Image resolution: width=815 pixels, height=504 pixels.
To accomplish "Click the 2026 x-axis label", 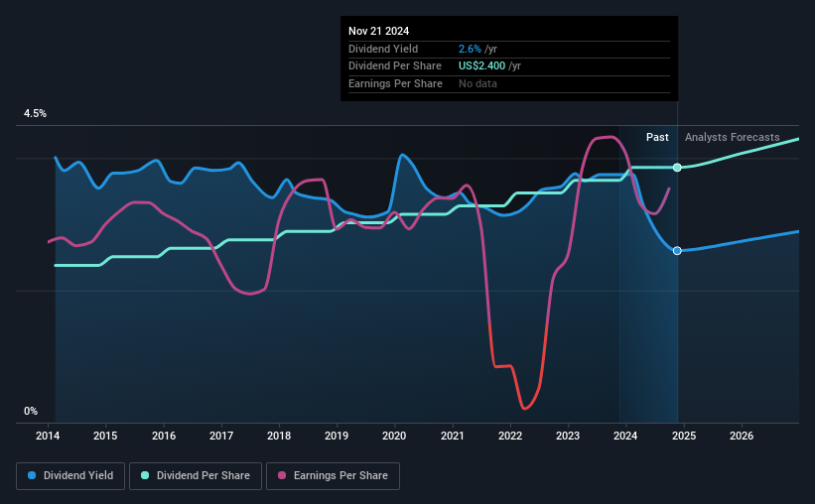I will click(742, 436).
